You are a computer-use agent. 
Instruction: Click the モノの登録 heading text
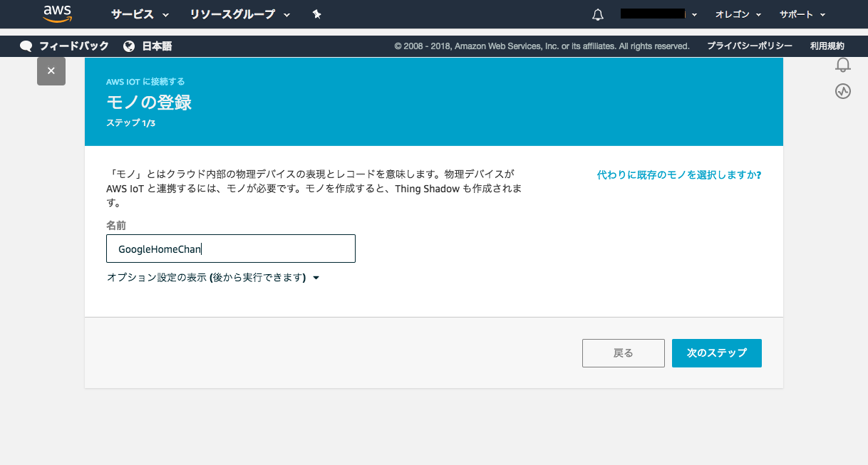click(x=149, y=103)
